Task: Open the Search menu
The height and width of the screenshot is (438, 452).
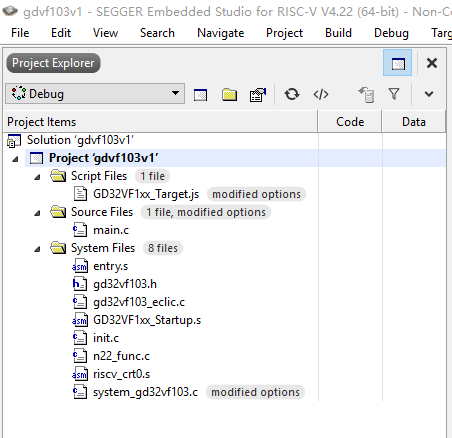Action: 157,33
